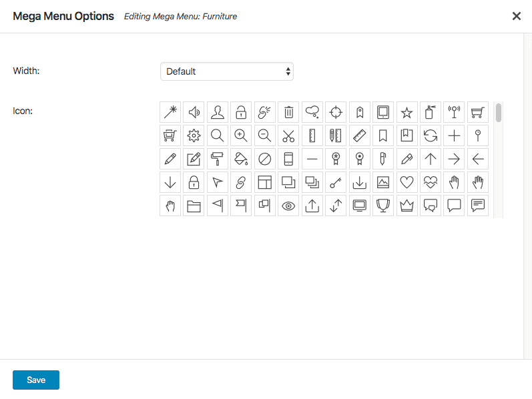This screenshot has height=399, width=532.
Task: Select the paint bucket icon
Action: 241,159
